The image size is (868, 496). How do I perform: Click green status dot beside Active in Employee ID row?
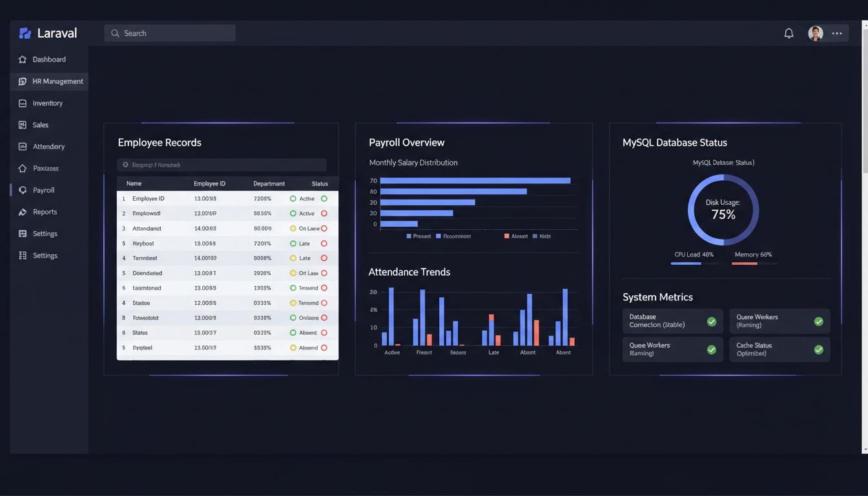click(293, 199)
